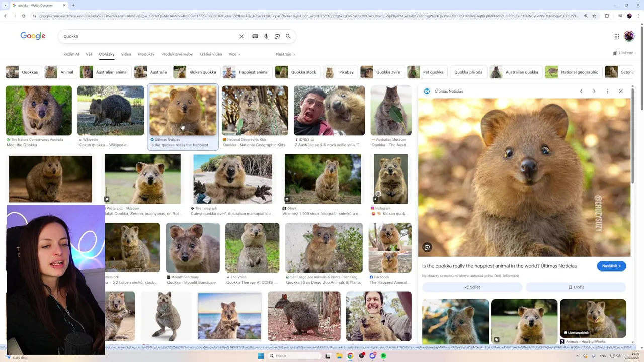Open the Nature Conservancy Australia quokka thumbnail
The height and width of the screenshot is (362, 644).
(x=39, y=111)
